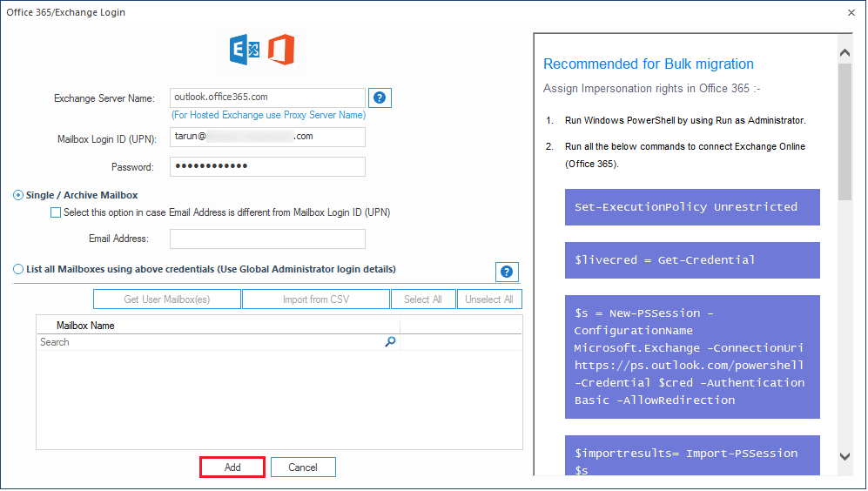Open help for Exchange Server Name
The height and width of the screenshot is (491, 868).
tap(380, 98)
